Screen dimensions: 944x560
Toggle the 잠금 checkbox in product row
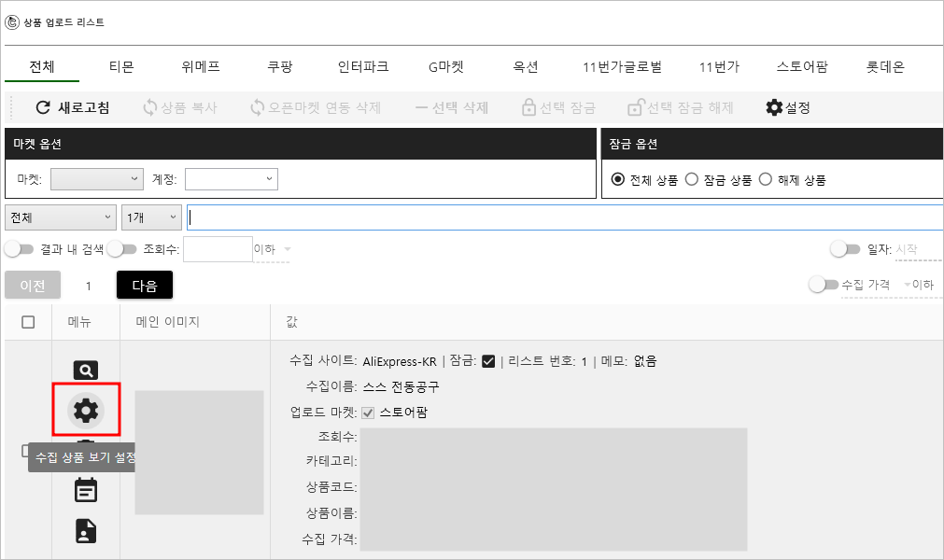point(488,361)
